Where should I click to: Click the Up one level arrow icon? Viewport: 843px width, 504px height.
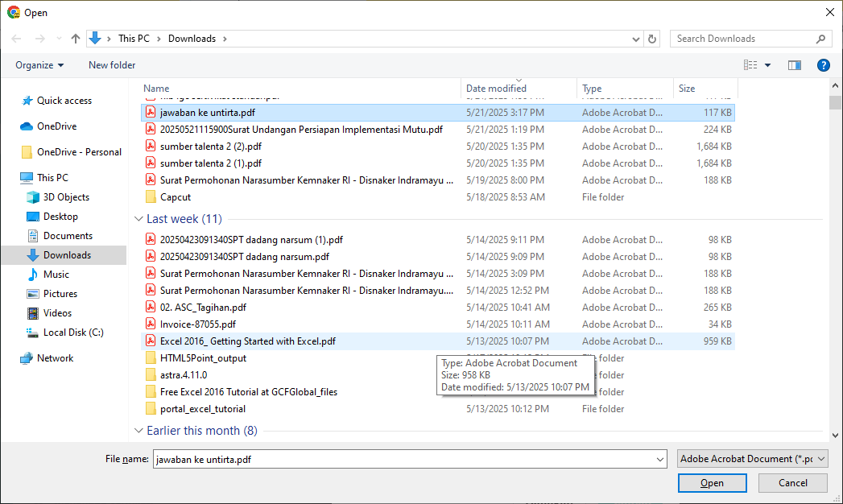(x=76, y=39)
